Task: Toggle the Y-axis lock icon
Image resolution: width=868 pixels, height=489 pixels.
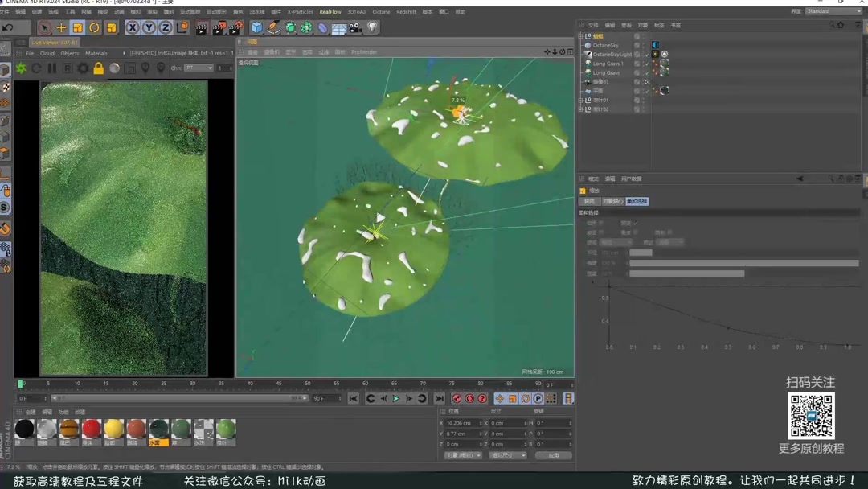Action: 149,27
